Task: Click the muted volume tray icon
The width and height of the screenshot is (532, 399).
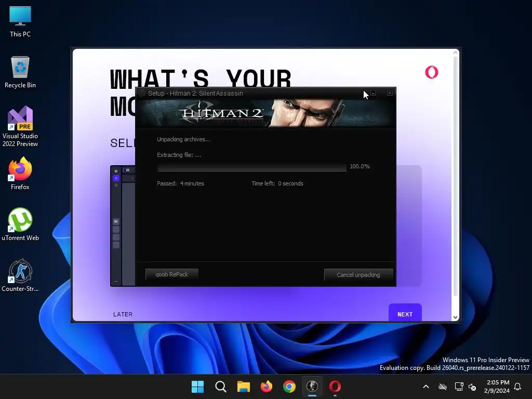Action: click(x=472, y=387)
